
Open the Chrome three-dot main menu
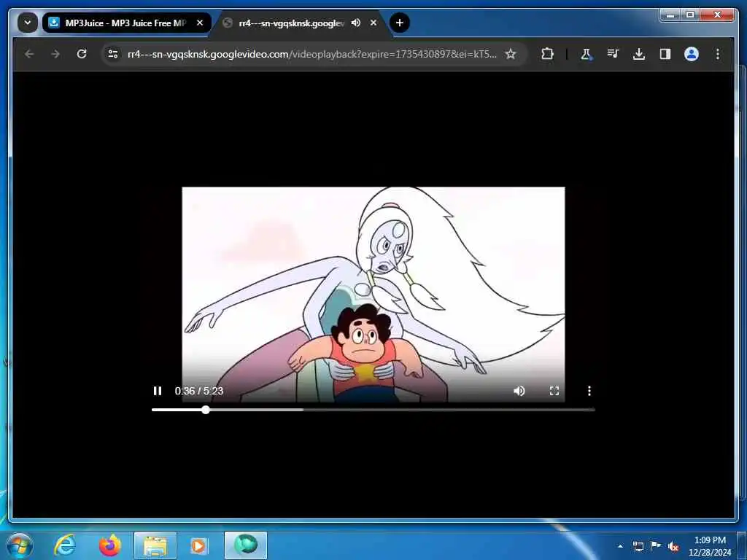tap(718, 54)
